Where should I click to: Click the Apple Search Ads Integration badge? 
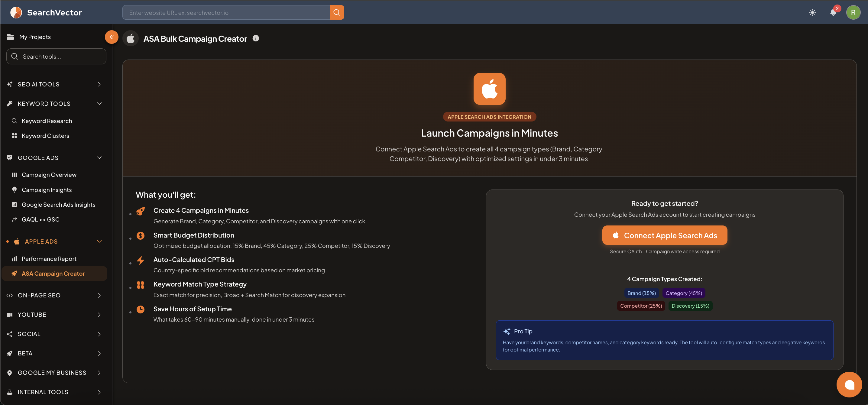[x=489, y=117]
